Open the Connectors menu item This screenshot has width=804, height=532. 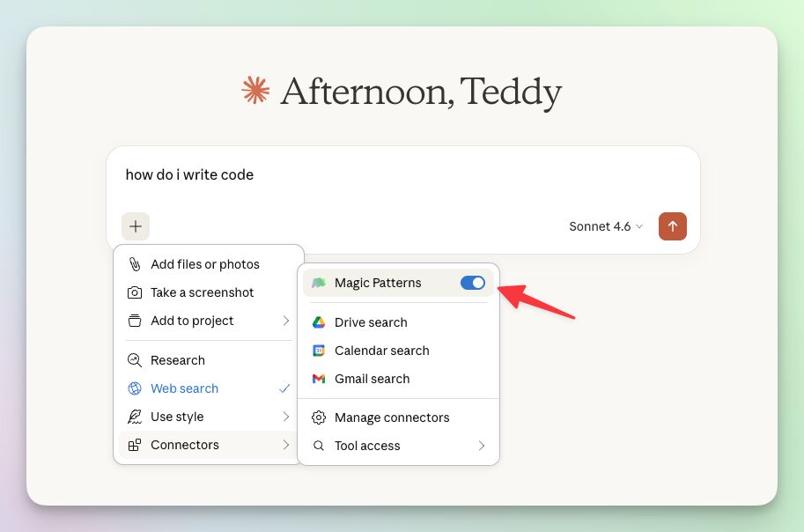tap(185, 445)
